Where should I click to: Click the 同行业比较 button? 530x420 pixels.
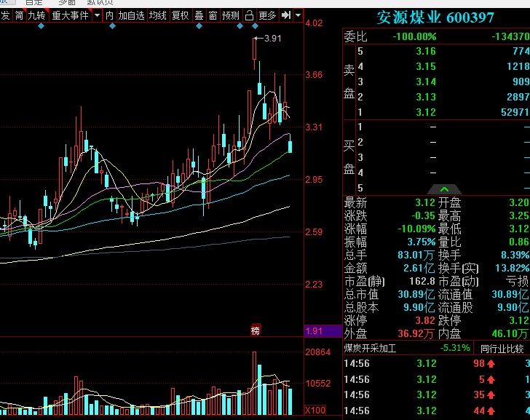point(502,349)
